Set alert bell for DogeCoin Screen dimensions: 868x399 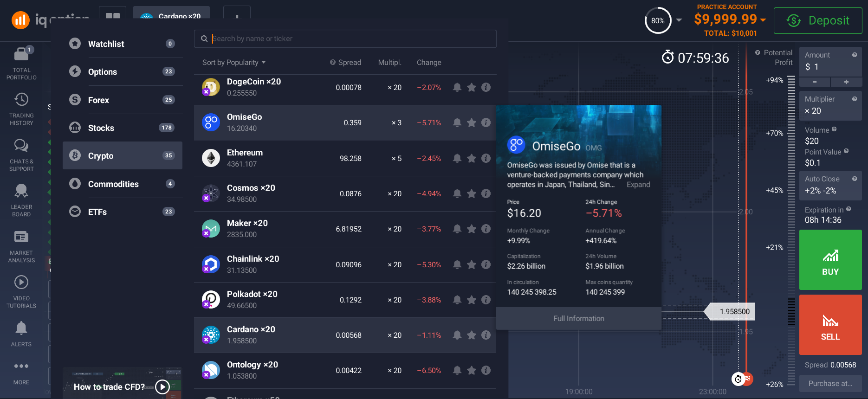(457, 87)
